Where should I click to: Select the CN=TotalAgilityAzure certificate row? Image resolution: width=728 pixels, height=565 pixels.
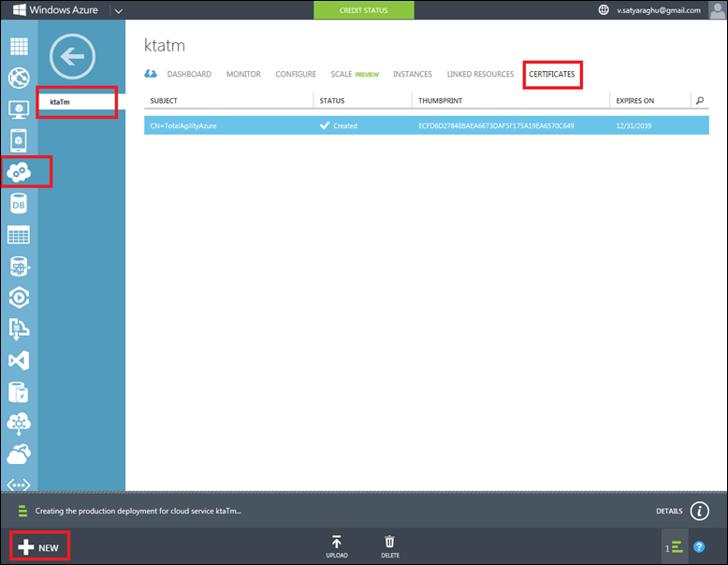pyautogui.click(x=426, y=125)
